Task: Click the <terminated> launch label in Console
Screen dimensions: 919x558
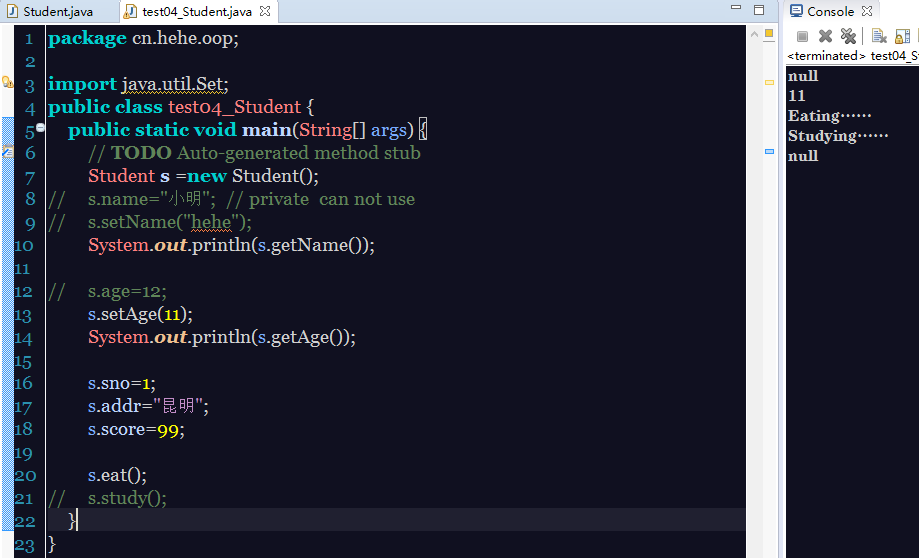Action: 853,56
